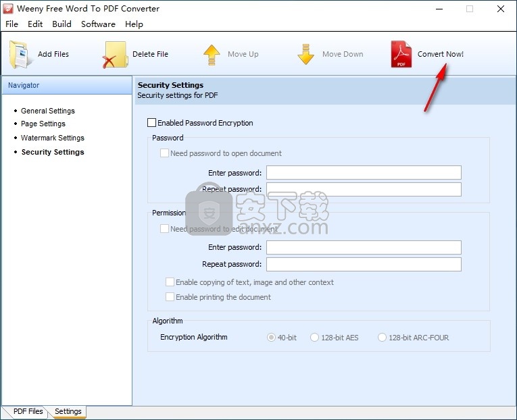Toggle Need password to edit document
The image size is (517, 420).
click(x=164, y=229)
